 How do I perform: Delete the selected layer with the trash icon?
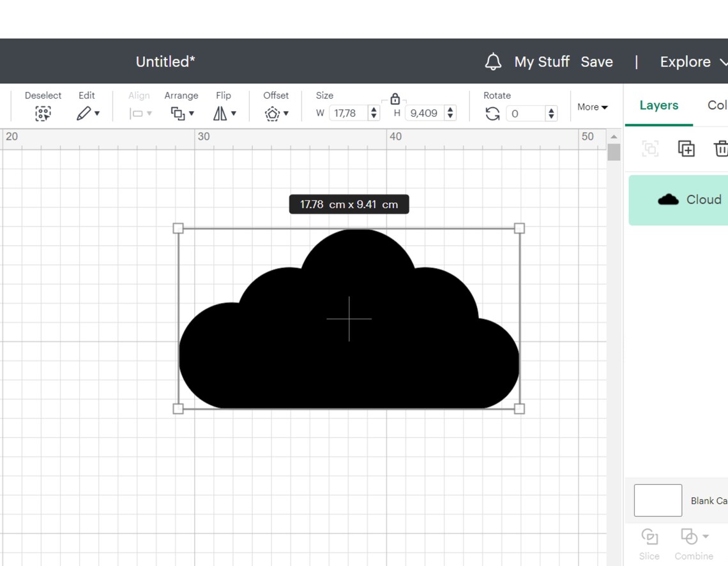coord(721,148)
